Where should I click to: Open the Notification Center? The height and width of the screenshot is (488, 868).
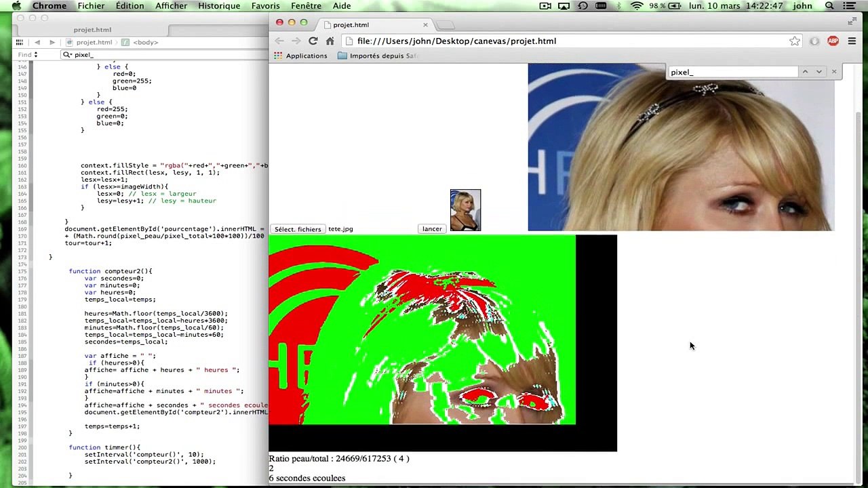tap(850, 6)
